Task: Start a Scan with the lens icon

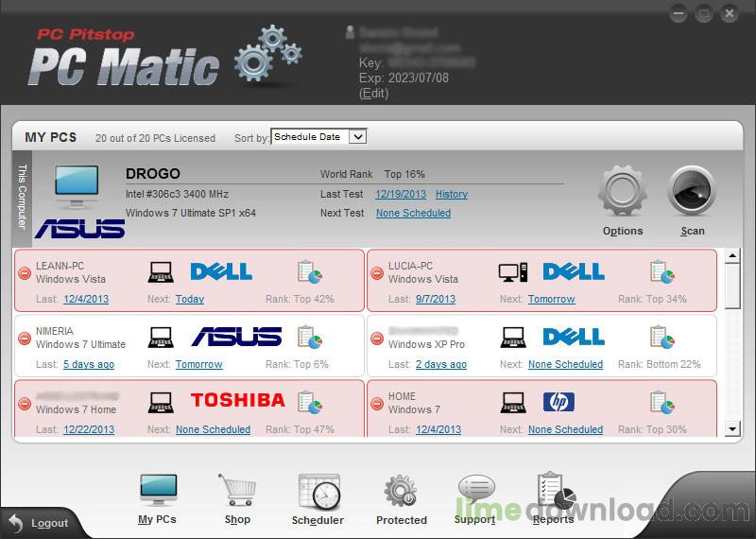Action: [x=692, y=190]
